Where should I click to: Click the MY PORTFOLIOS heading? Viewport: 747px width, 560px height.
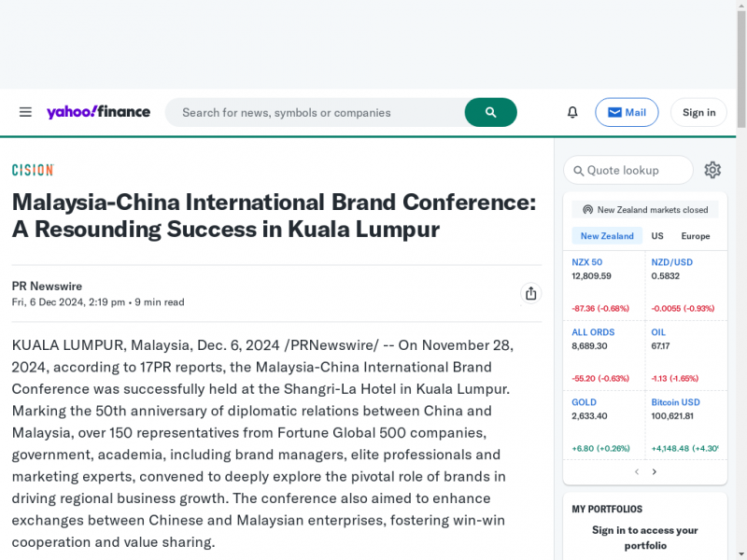click(607, 509)
